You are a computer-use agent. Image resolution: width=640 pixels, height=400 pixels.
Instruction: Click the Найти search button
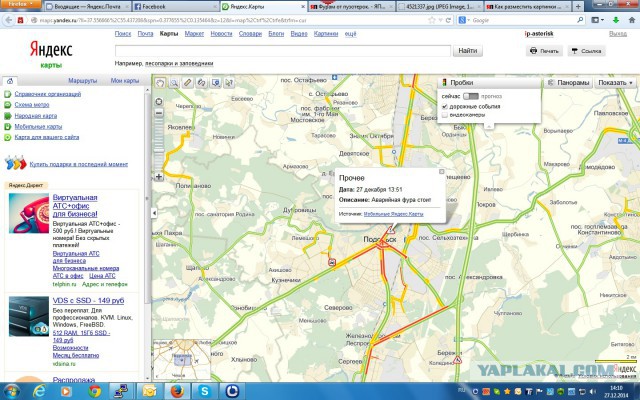467,51
